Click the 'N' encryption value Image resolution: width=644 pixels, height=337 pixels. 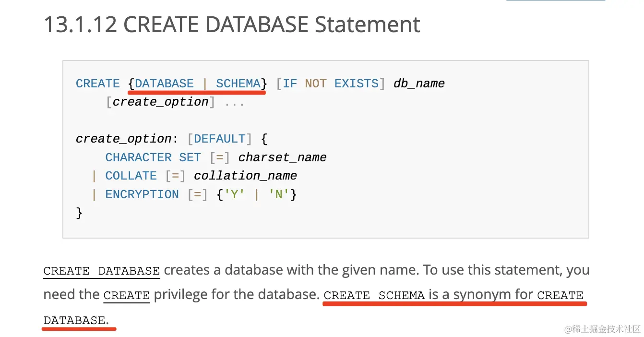278,194
